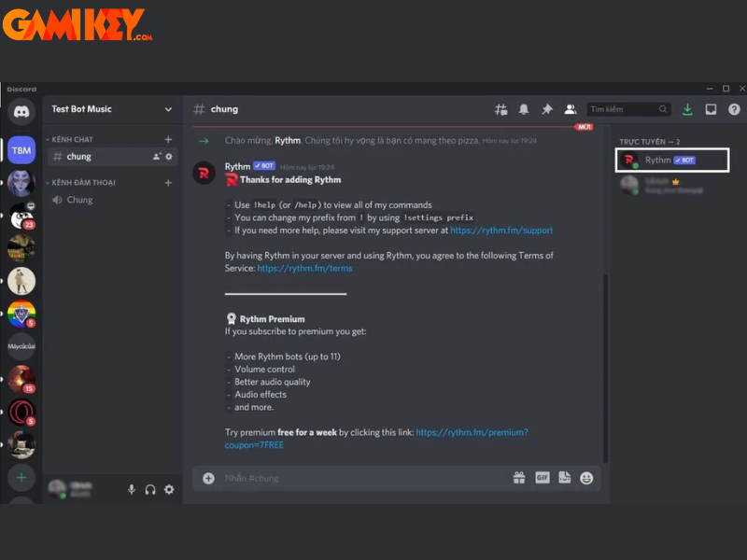Maximize the Discord window
This screenshot has width=747, height=560.
pyautogui.click(x=726, y=89)
